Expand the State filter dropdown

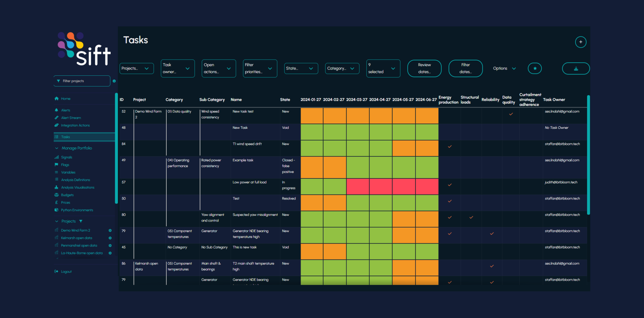point(301,68)
